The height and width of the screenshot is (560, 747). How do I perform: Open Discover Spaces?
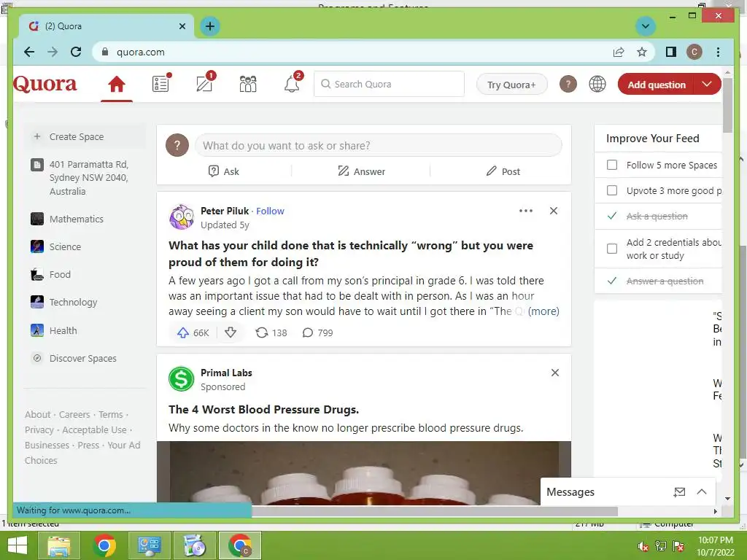tap(74, 358)
